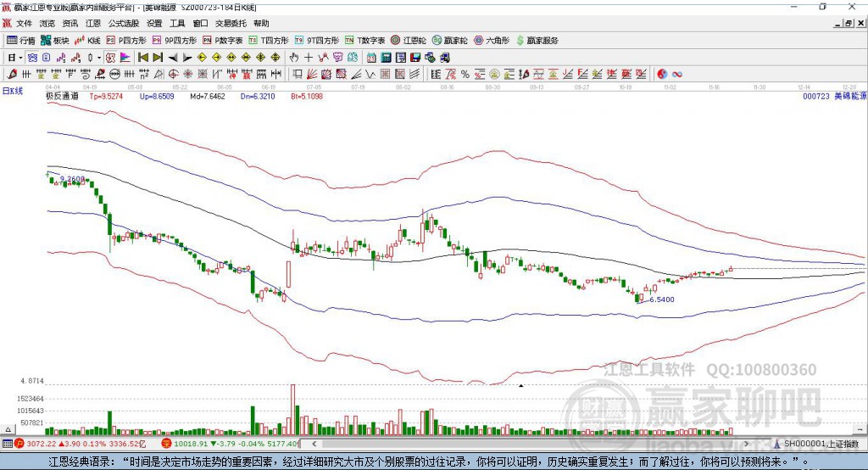868x470 pixels.
Task: Select the hand pan tool
Action: [294, 58]
